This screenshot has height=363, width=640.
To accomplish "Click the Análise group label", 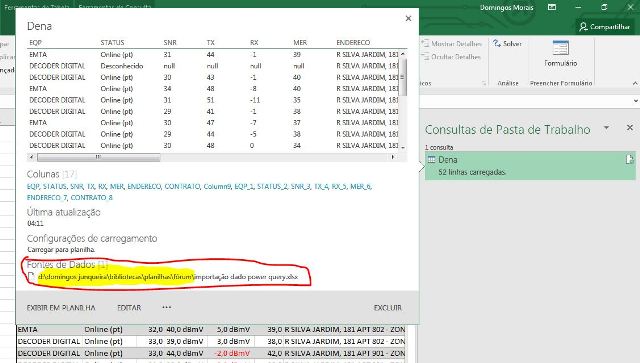I will coord(508,83).
